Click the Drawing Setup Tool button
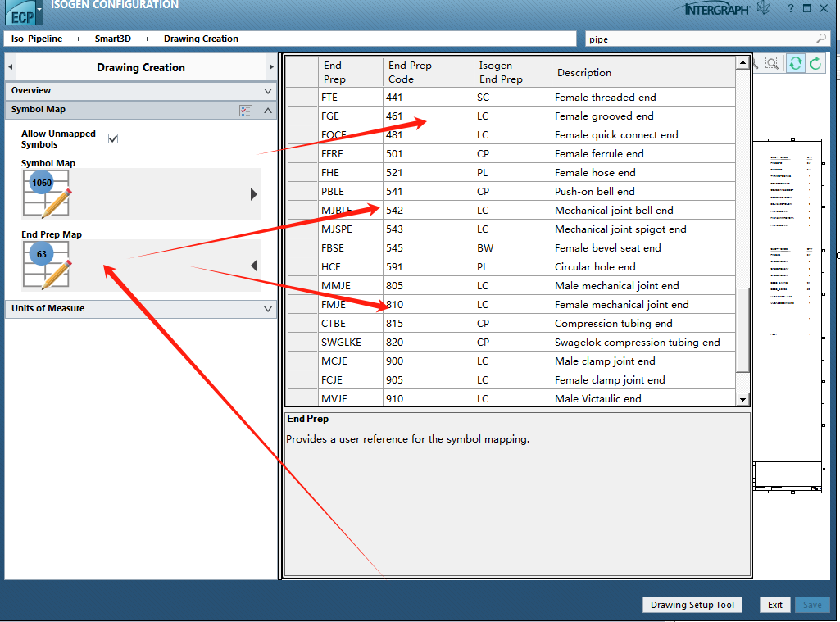 692,605
